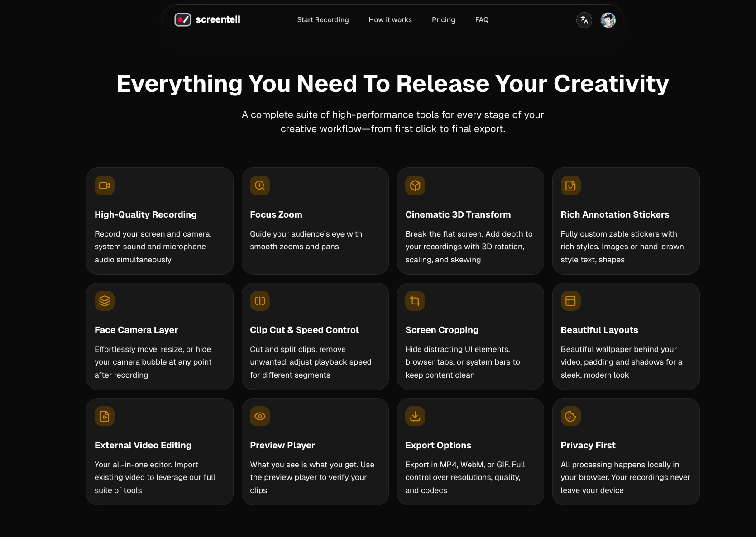
Task: Select the High-Quality Recording camera icon
Action: [105, 185]
